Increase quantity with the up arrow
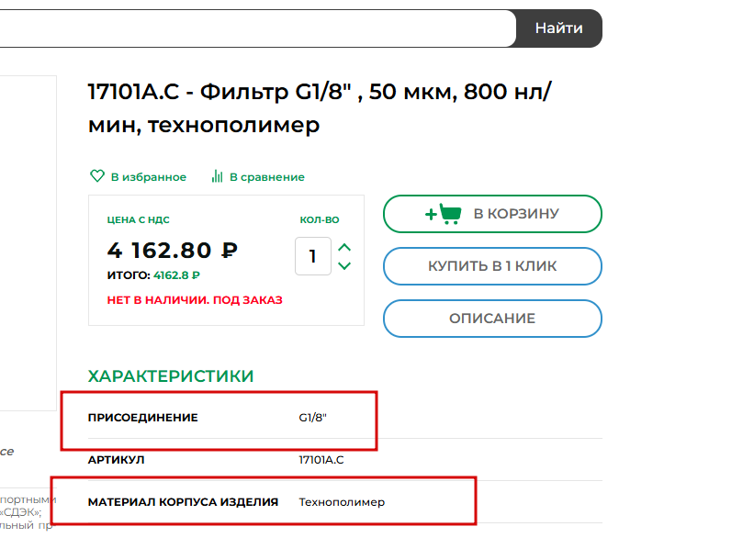 tap(344, 247)
